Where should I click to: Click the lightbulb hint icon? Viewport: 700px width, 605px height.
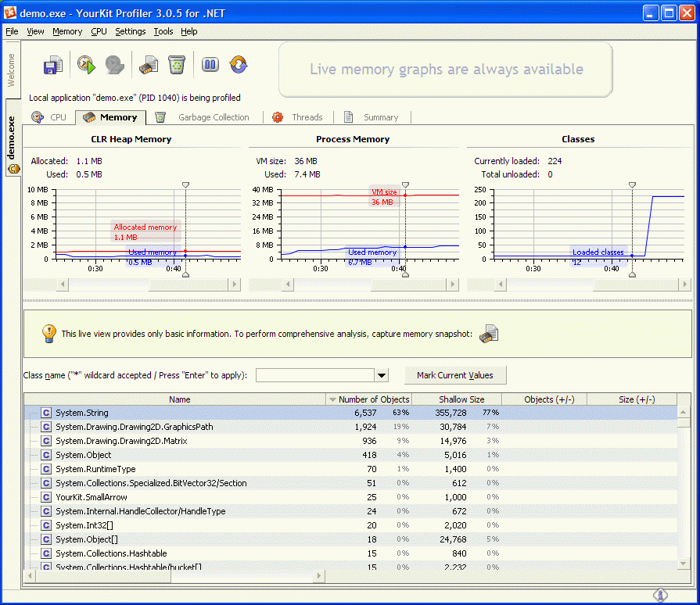[x=49, y=333]
